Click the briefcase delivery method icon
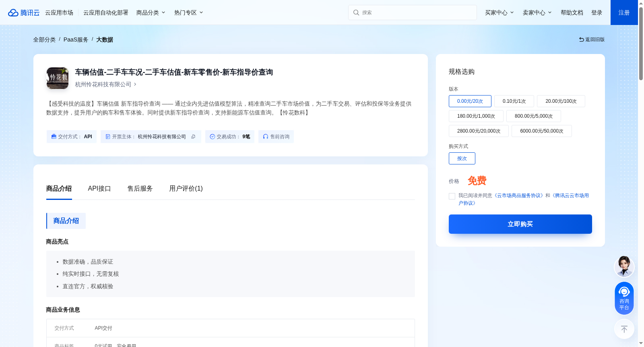The height and width of the screenshot is (347, 644). tap(54, 137)
